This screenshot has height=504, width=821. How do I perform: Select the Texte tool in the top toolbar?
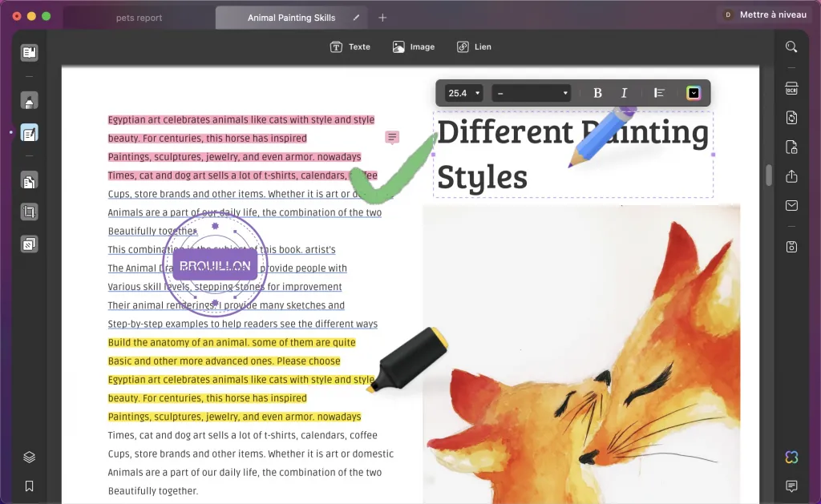click(x=350, y=46)
